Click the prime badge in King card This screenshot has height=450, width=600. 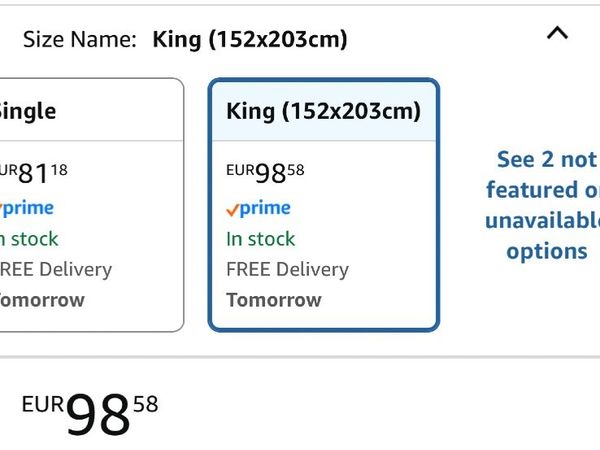click(259, 209)
